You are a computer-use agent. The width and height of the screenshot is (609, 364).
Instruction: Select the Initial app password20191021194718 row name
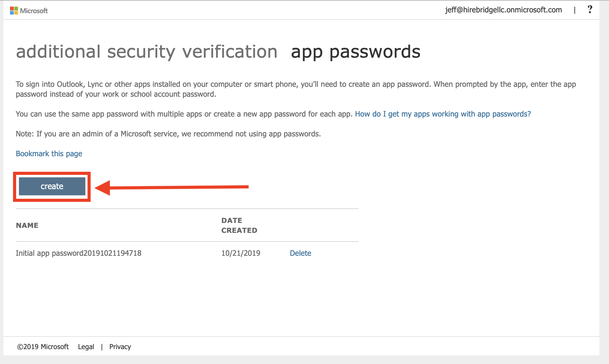(x=79, y=253)
